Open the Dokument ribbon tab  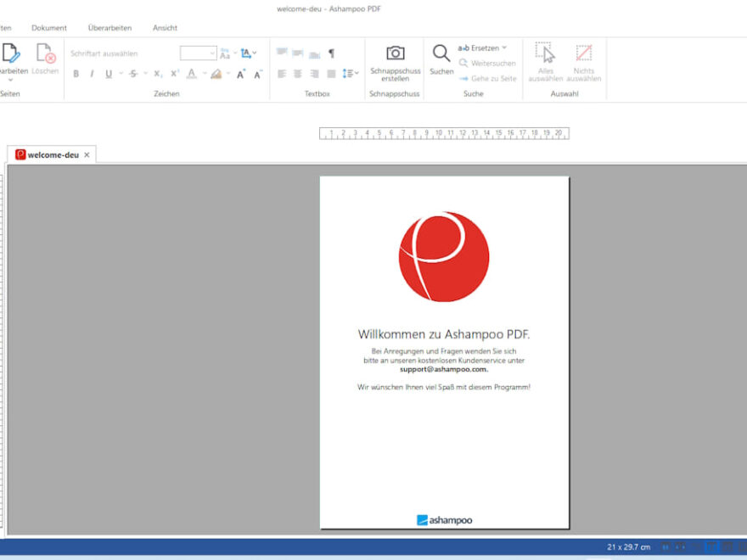[x=49, y=27]
